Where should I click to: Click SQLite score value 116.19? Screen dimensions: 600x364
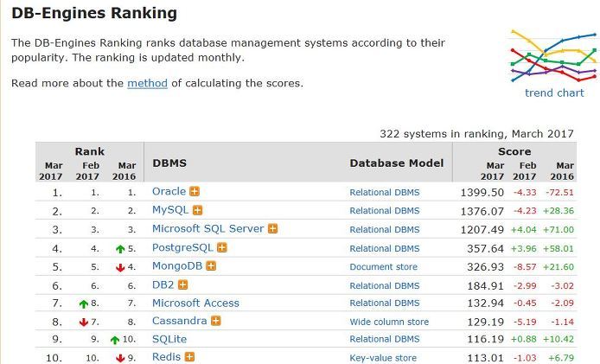pos(485,339)
